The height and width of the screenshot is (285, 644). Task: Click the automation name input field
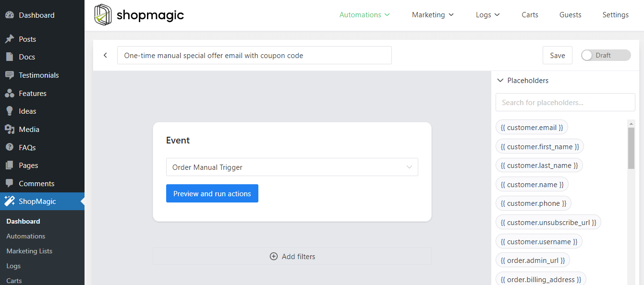[x=255, y=55]
